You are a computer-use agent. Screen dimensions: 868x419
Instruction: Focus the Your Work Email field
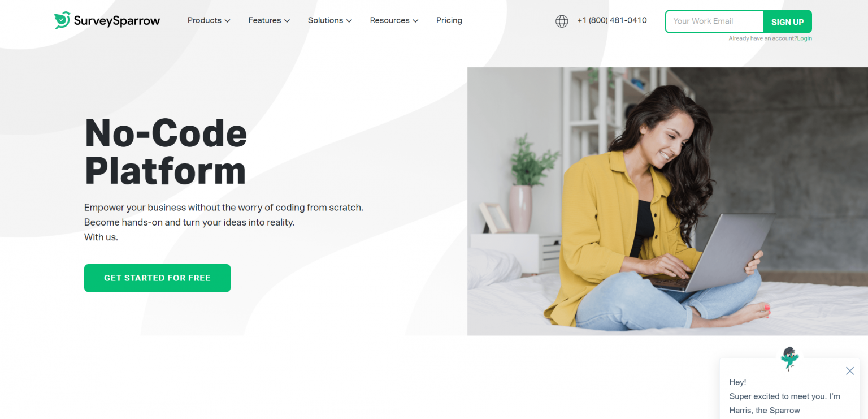pyautogui.click(x=714, y=21)
